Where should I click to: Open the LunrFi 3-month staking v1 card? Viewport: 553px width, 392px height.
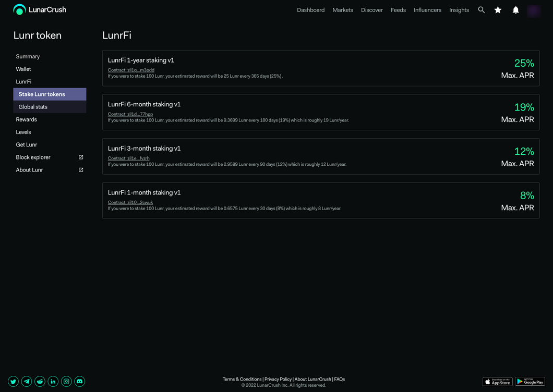[x=321, y=156]
